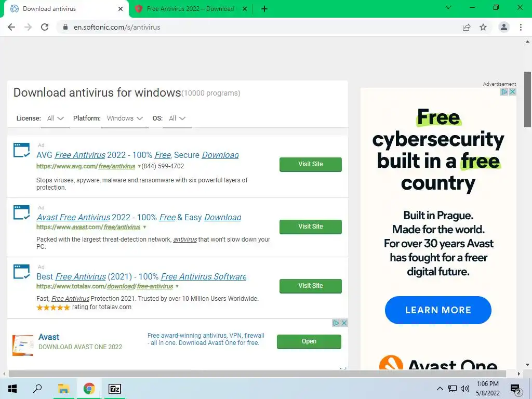Click Visit Site for AVG Free Antivirus
The width and height of the screenshot is (532, 399).
tap(311, 164)
